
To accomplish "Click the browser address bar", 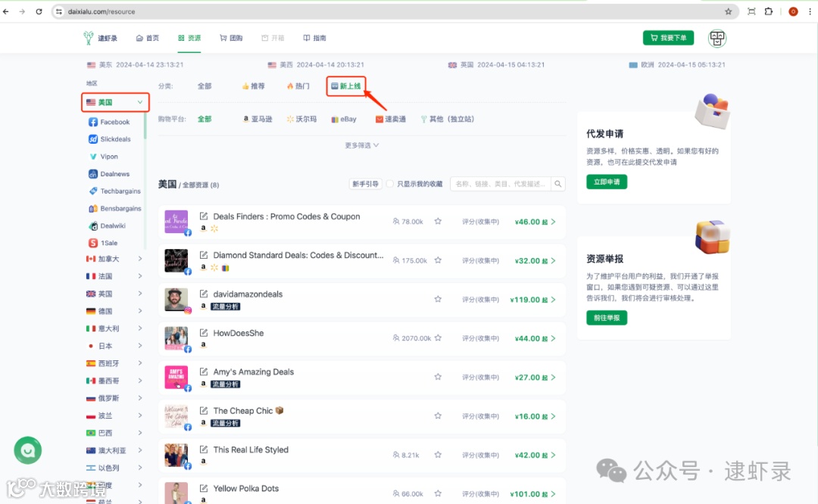I will tap(392, 11).
